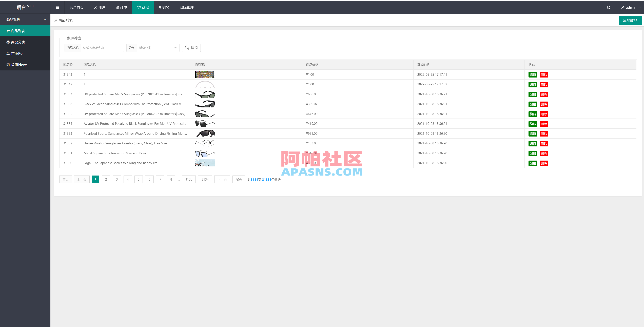
Task: Click the sunglasses thumbnail for product 31335
Action: [205, 114]
